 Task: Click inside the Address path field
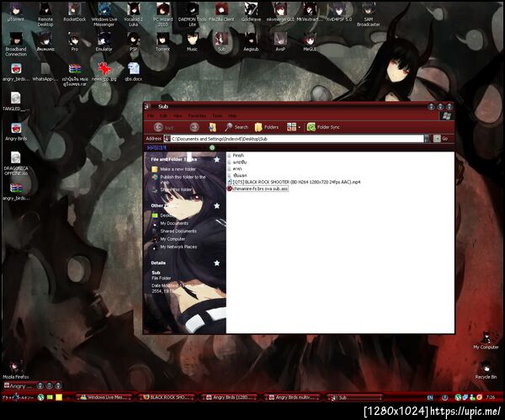click(x=294, y=139)
